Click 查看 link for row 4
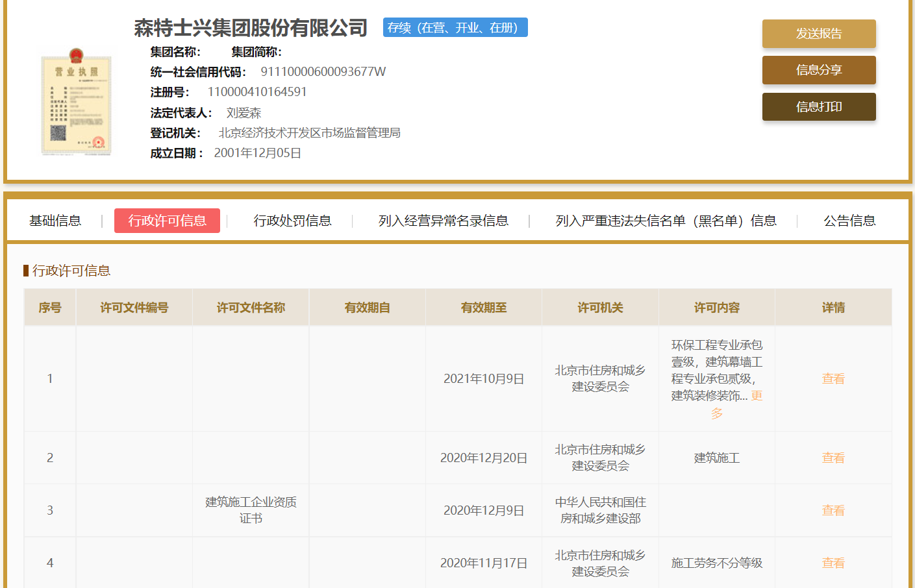Screen dimensions: 915x588 click(x=833, y=563)
